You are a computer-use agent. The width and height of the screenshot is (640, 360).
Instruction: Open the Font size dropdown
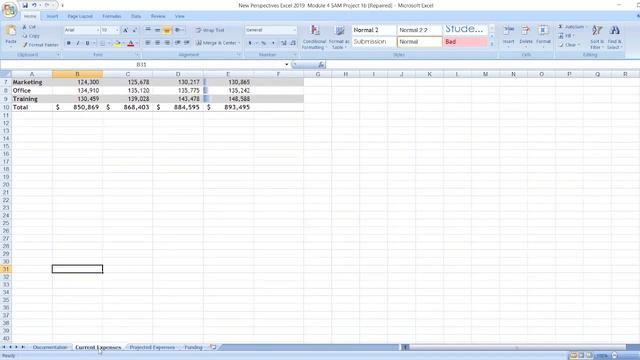pyautogui.click(x=117, y=30)
